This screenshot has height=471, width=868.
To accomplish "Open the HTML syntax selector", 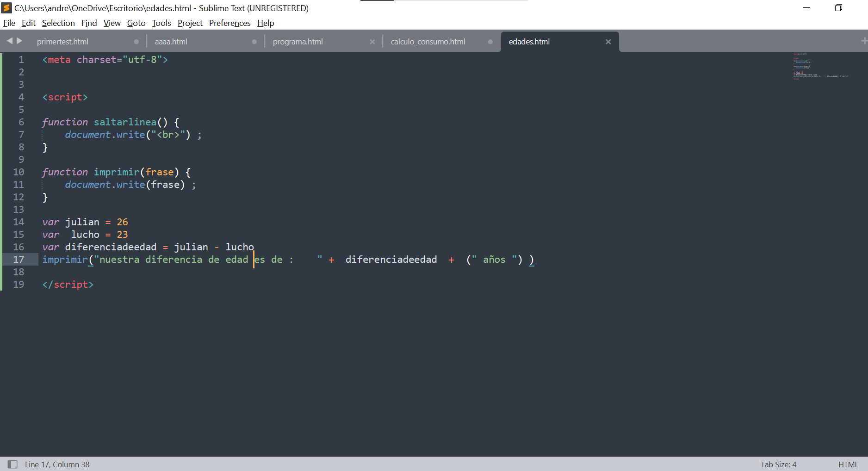I will 848,464.
